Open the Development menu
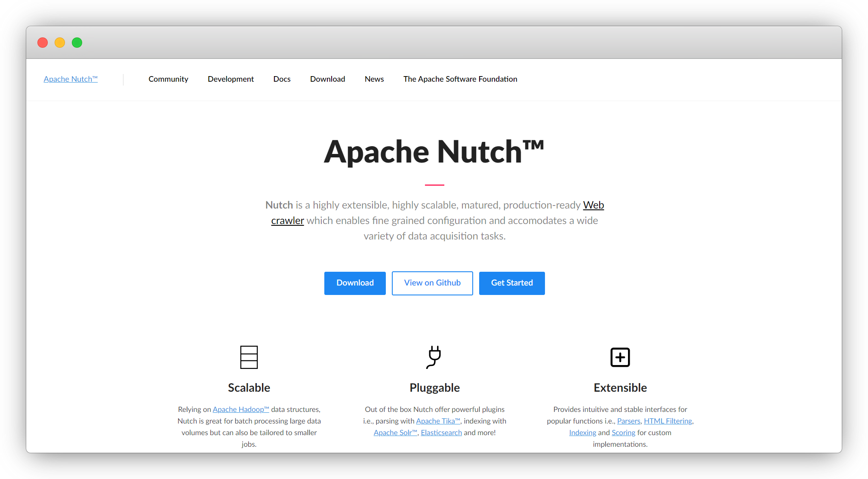 pos(231,79)
